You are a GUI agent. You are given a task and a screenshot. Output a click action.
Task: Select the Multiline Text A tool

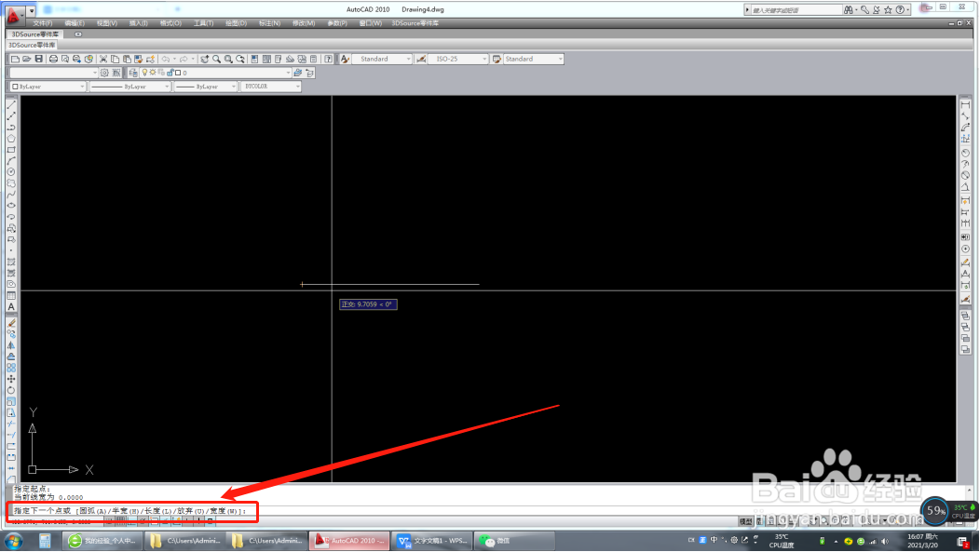pos(11,306)
